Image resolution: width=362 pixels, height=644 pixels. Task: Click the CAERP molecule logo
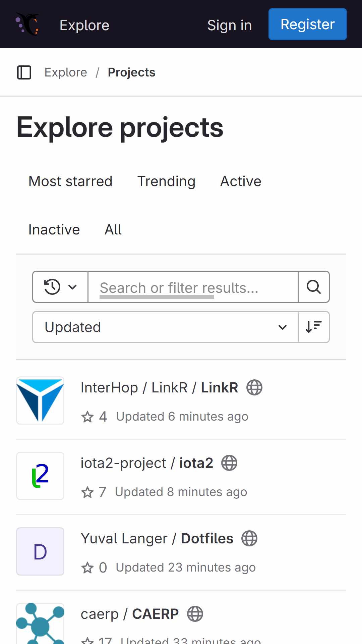[x=40, y=623]
